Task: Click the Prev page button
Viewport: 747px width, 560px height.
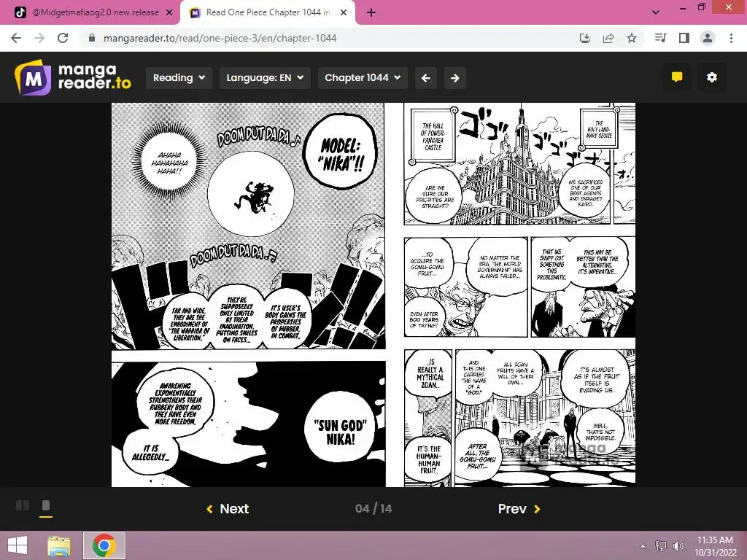Action: 519,508
